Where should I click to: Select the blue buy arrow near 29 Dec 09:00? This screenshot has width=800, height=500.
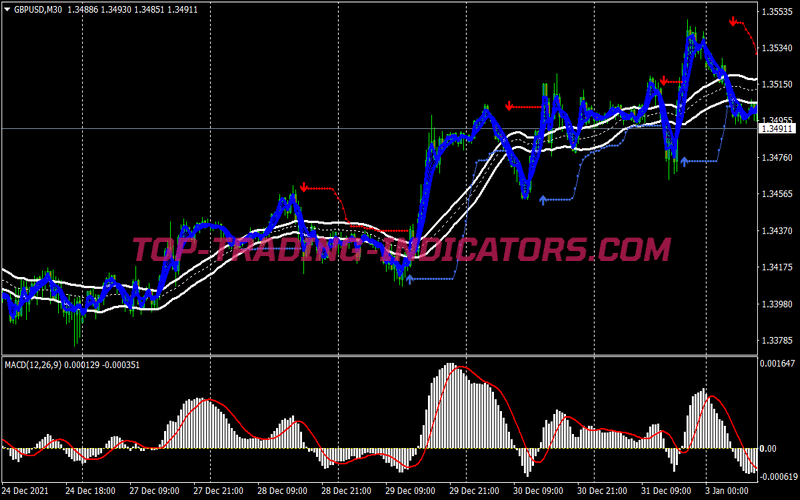409,279
